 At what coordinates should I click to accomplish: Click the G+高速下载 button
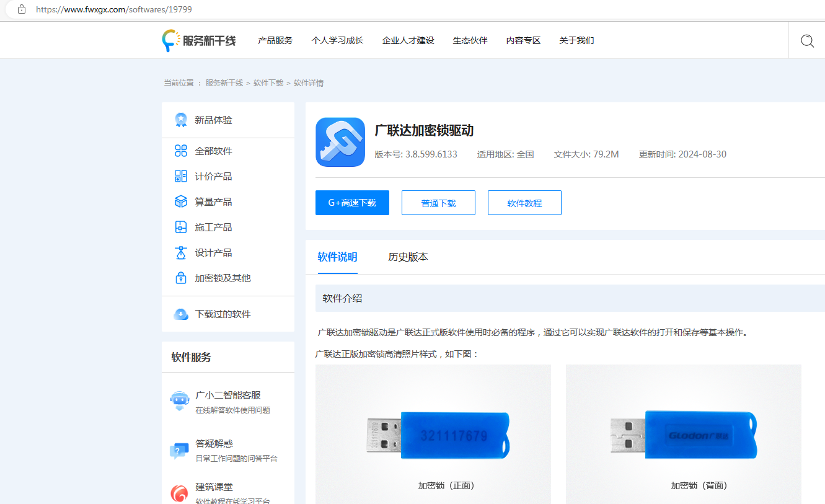coord(352,203)
